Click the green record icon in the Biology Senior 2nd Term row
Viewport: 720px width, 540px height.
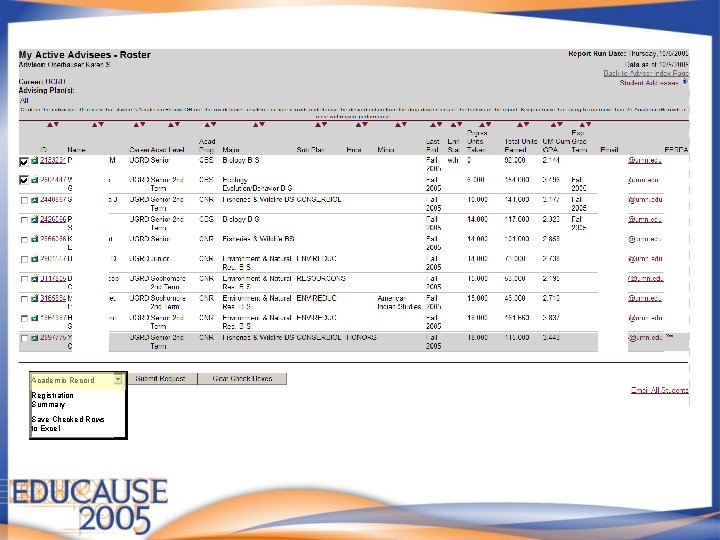coord(34,219)
